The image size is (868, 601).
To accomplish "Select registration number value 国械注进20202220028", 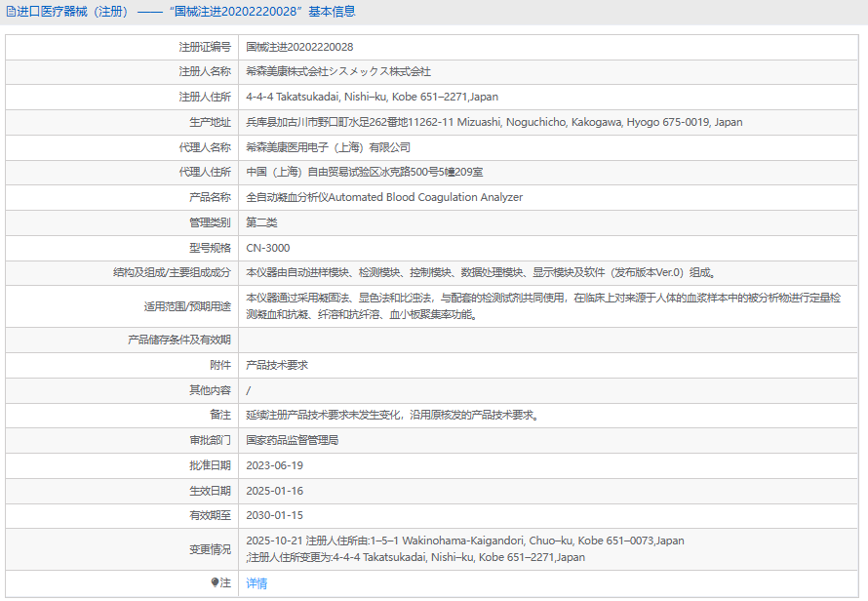I will pyautogui.click(x=299, y=47).
